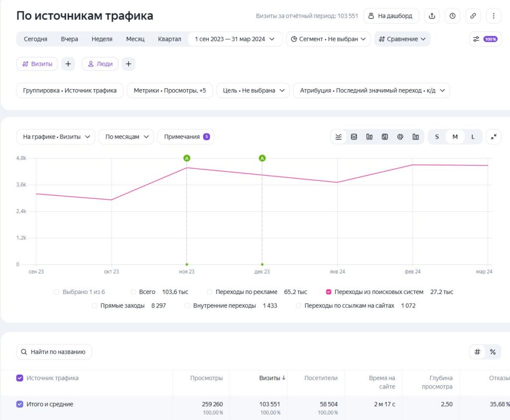Disable Переходы из поисковых систем series
This screenshot has width=510, height=420.
click(329, 292)
